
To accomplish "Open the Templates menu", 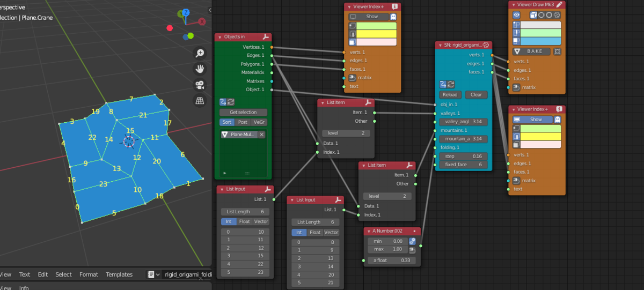I will (x=119, y=274).
